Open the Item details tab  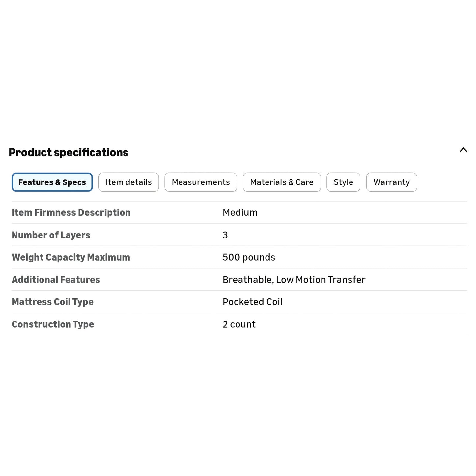(128, 182)
